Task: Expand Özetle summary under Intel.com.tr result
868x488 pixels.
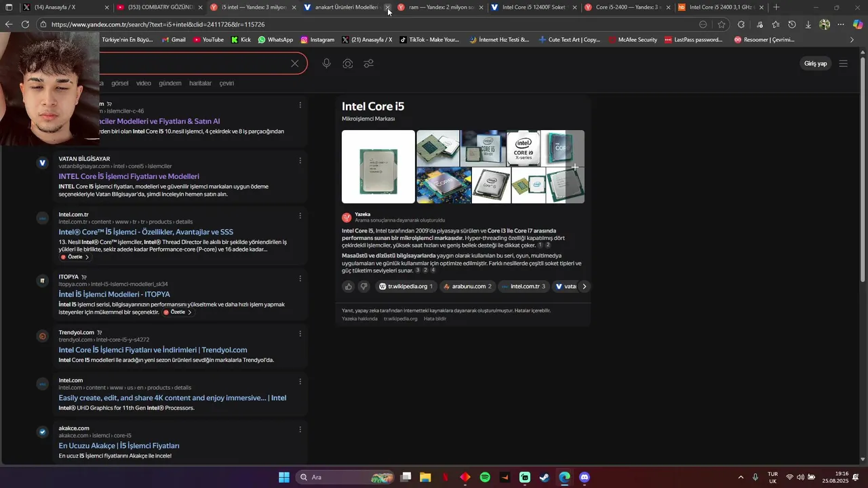Action: 75,258
